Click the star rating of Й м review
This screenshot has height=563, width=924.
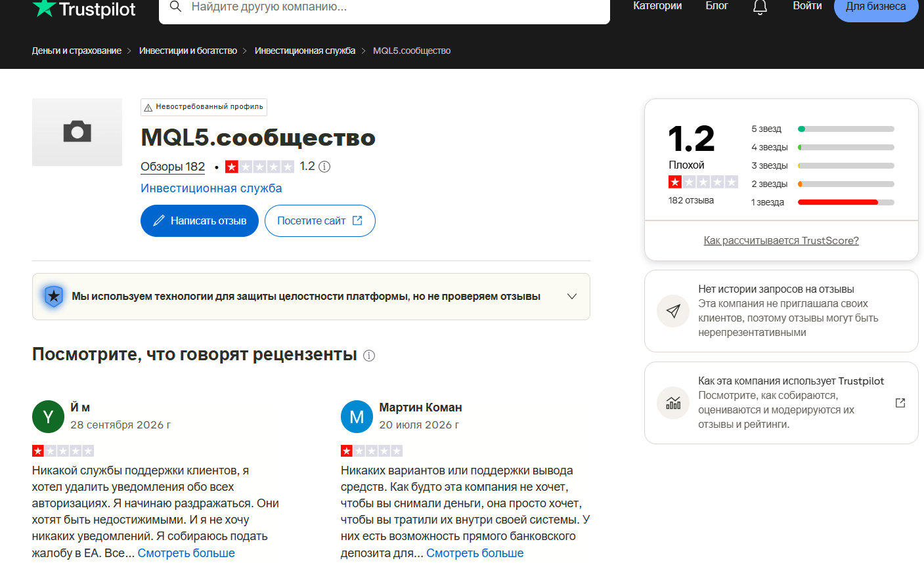pos(63,451)
